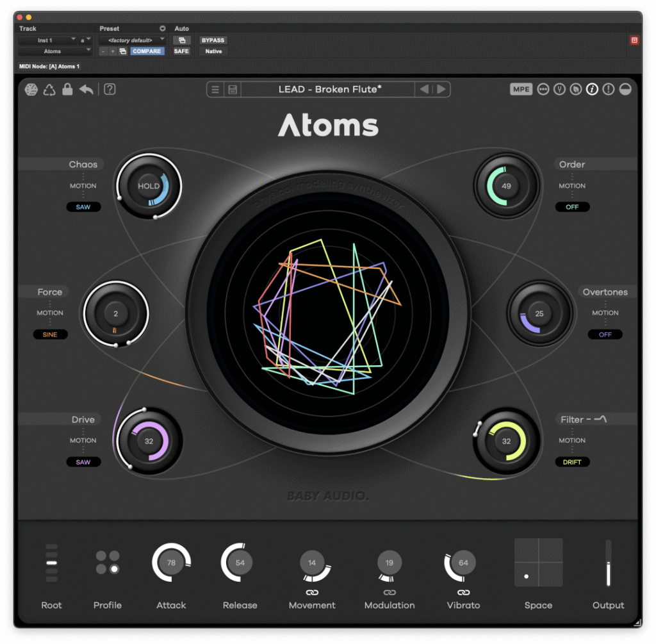Click the Movement knob showing 14
Image resolution: width=656 pixels, height=644 pixels.
312,563
